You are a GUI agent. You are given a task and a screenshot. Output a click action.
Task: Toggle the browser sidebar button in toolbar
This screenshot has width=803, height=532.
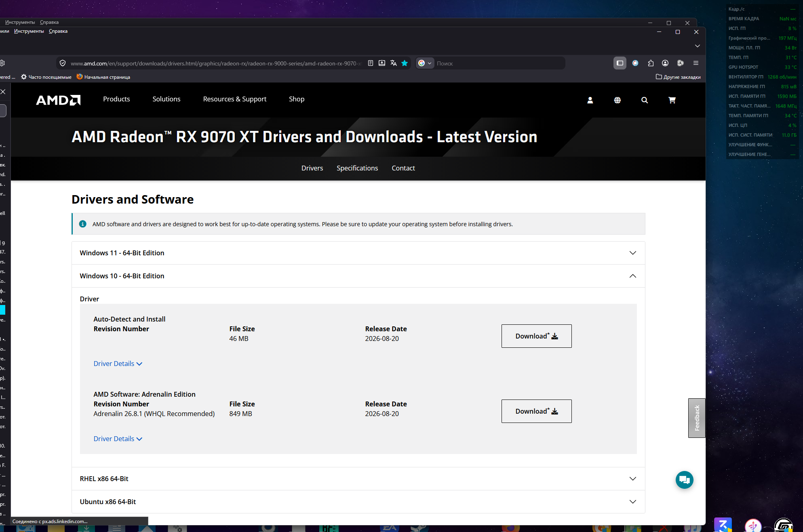click(620, 63)
